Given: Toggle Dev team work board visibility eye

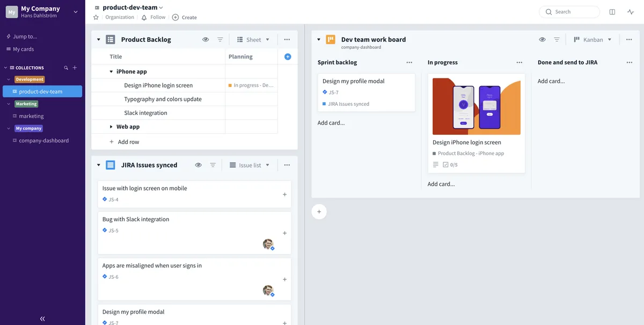Looking at the screenshot, I should pyautogui.click(x=542, y=40).
